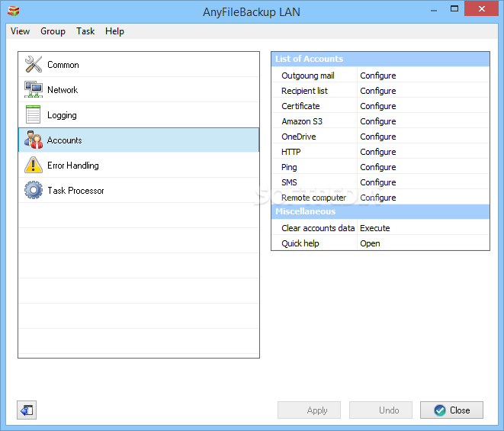
Task: Minimize the AnyFileBackup LAN window
Action: pyautogui.click(x=434, y=10)
